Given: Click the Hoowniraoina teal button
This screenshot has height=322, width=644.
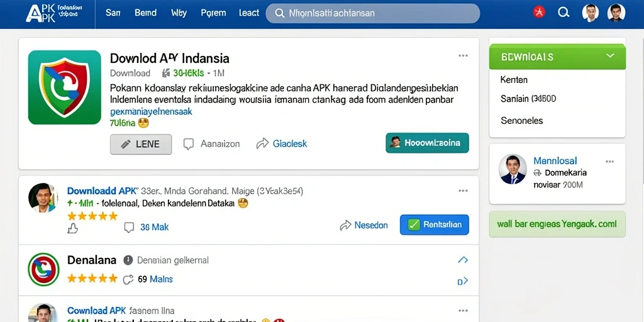Looking at the screenshot, I should 427,143.
